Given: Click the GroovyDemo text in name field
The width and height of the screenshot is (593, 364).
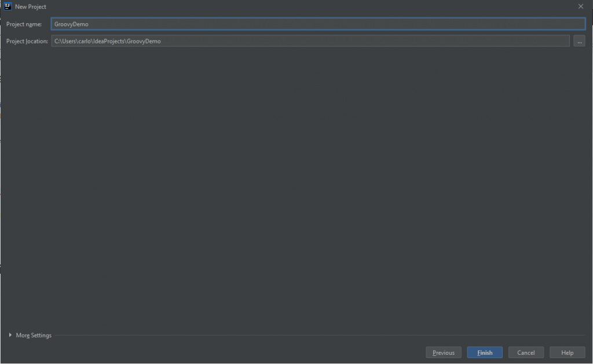Looking at the screenshot, I should [x=71, y=24].
